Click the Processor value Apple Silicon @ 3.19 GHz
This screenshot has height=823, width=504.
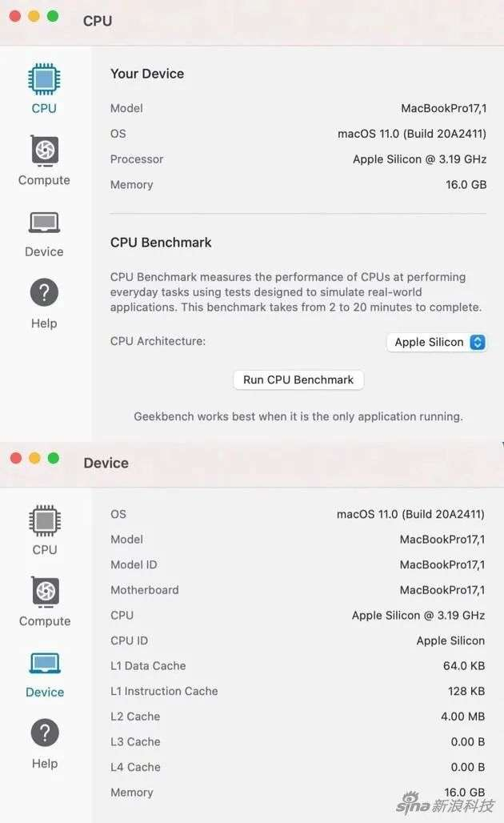coord(419,159)
